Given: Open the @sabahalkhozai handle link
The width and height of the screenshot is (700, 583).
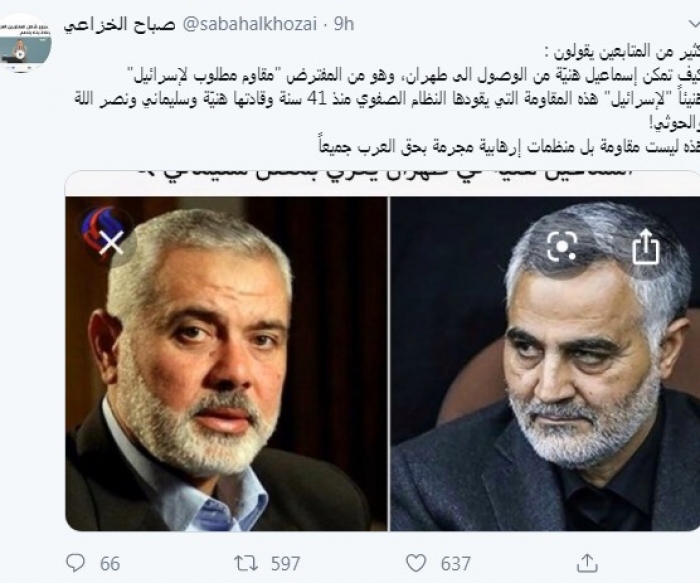Looking at the screenshot, I should [x=250, y=25].
